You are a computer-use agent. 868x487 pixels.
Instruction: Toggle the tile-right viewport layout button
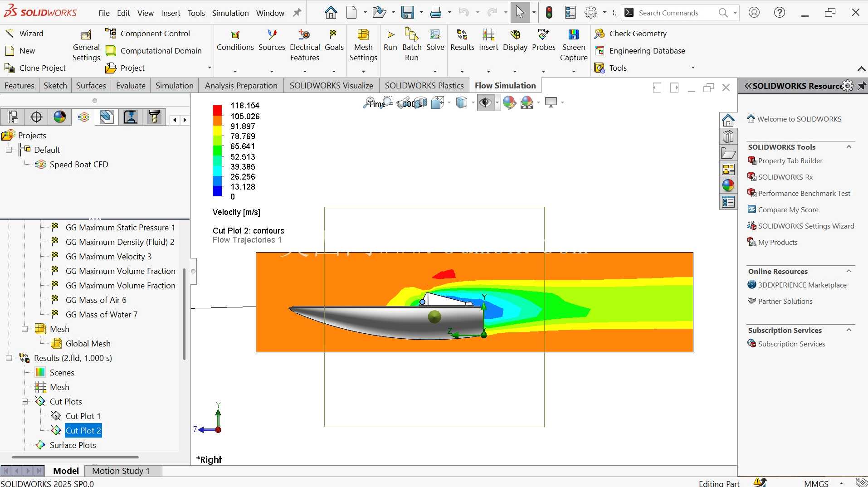point(674,88)
